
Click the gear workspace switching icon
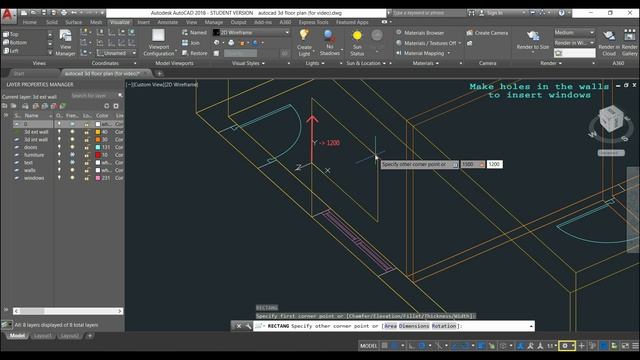click(565, 346)
